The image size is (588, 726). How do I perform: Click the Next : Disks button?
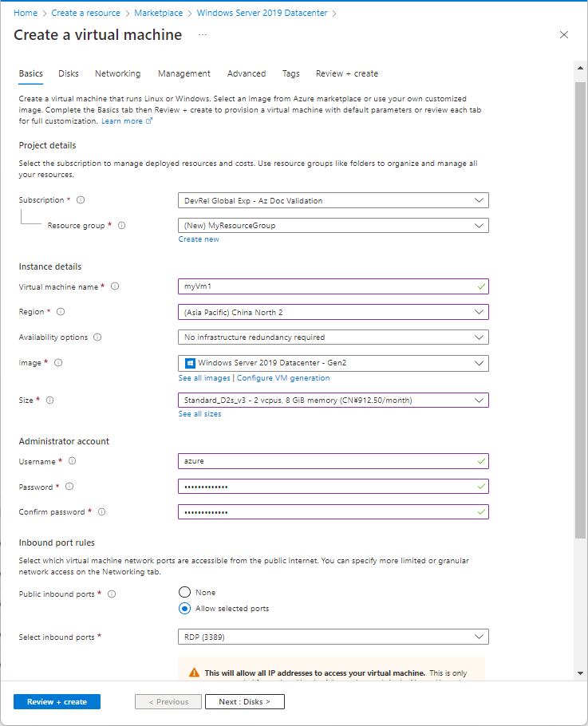pos(245,702)
